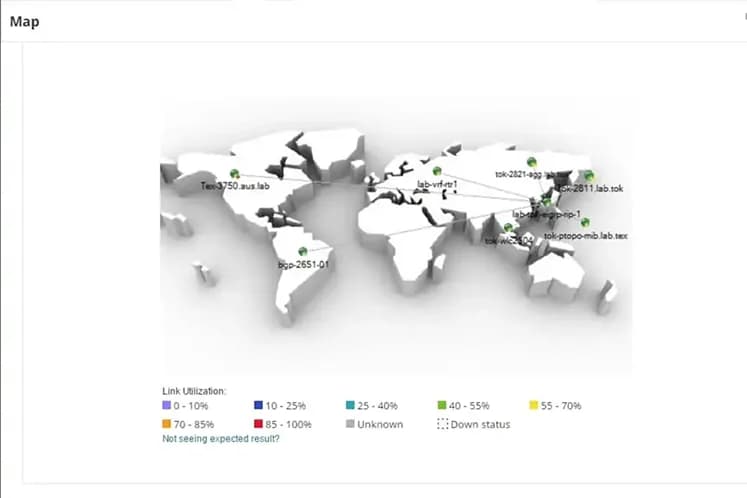Click the lab-vrf-rtr1 label
The image size is (747, 498).
437,184
